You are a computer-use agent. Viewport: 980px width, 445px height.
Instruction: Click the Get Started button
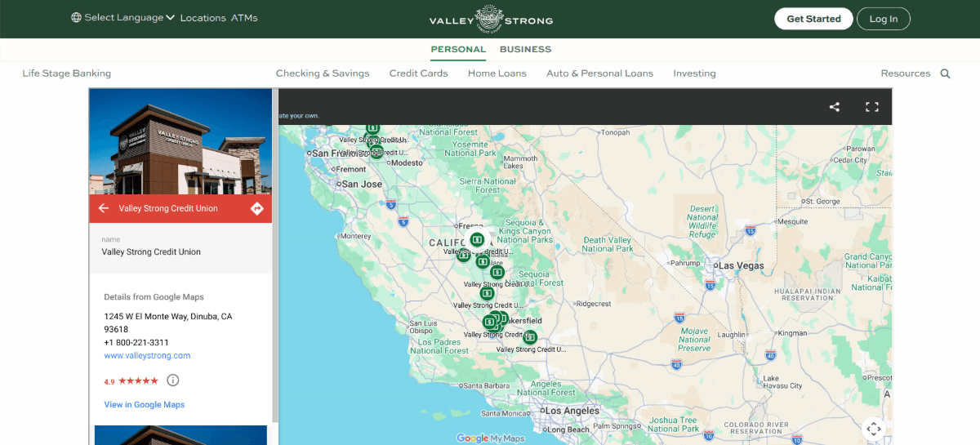coord(813,19)
